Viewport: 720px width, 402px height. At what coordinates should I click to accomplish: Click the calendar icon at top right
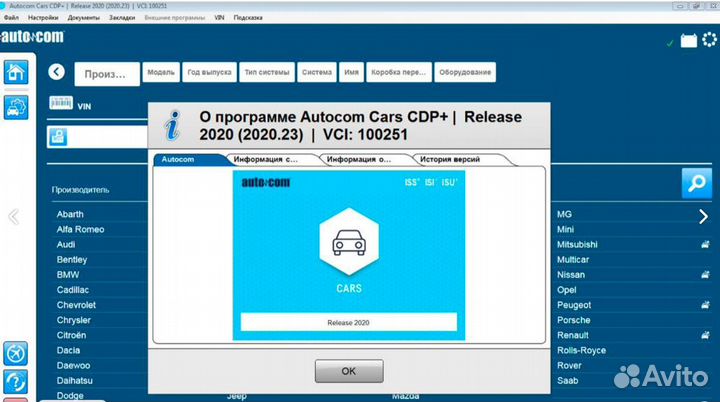(x=688, y=41)
